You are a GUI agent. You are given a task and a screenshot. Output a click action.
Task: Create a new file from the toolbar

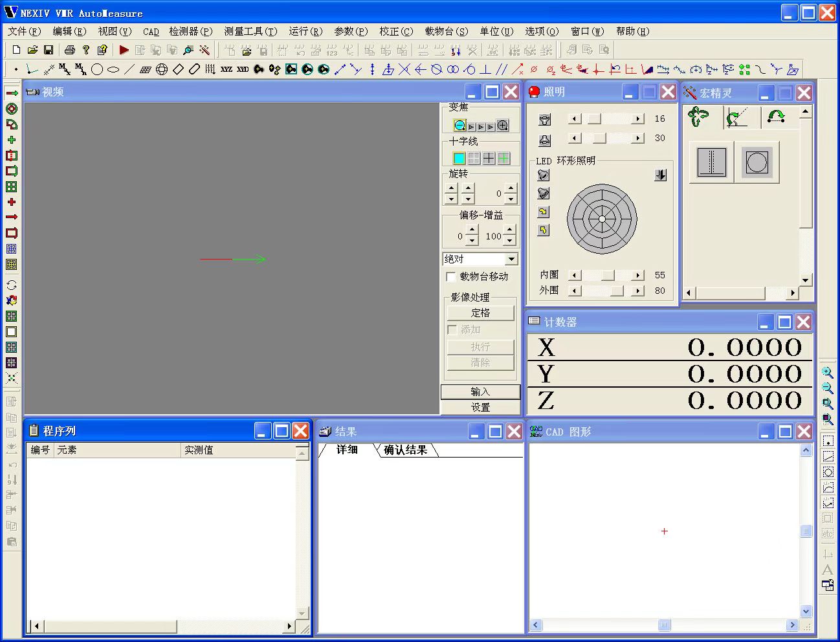(17, 50)
